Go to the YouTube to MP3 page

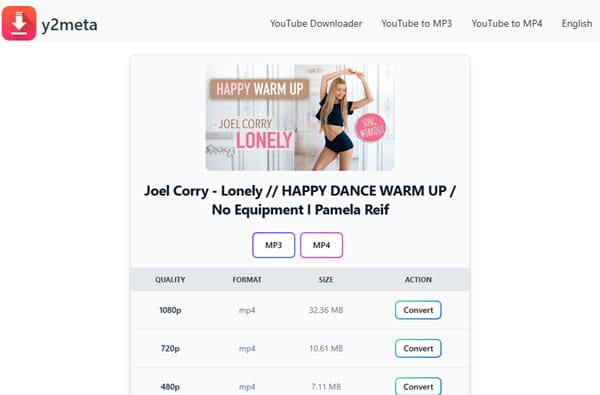(416, 24)
